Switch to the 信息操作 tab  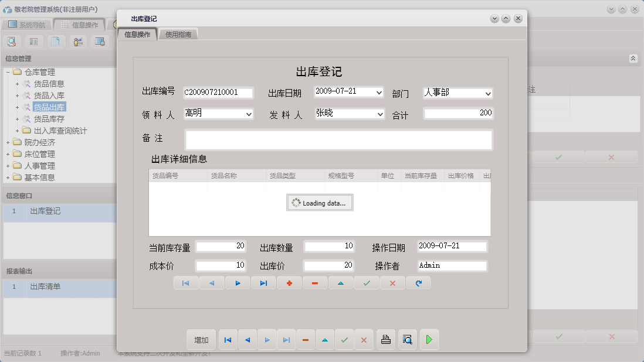[139, 33]
